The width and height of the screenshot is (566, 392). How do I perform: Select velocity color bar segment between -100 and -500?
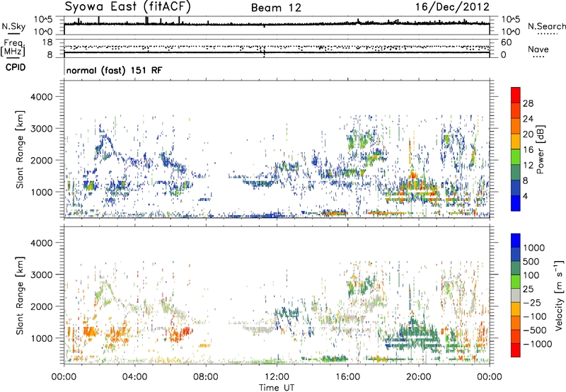click(x=516, y=323)
